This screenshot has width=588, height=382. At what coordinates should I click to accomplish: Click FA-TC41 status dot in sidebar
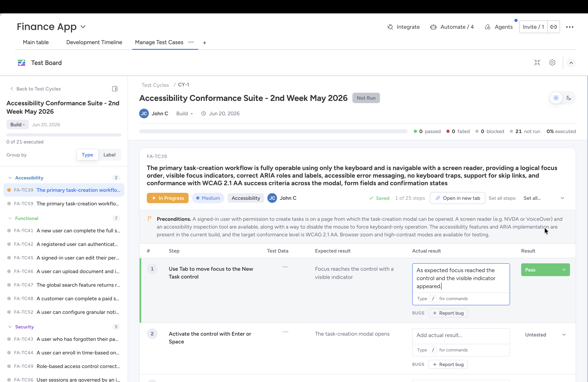(x=9, y=231)
